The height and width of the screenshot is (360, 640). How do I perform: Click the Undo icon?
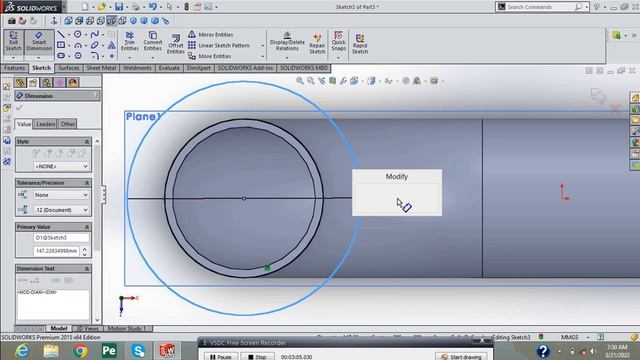pos(153,7)
